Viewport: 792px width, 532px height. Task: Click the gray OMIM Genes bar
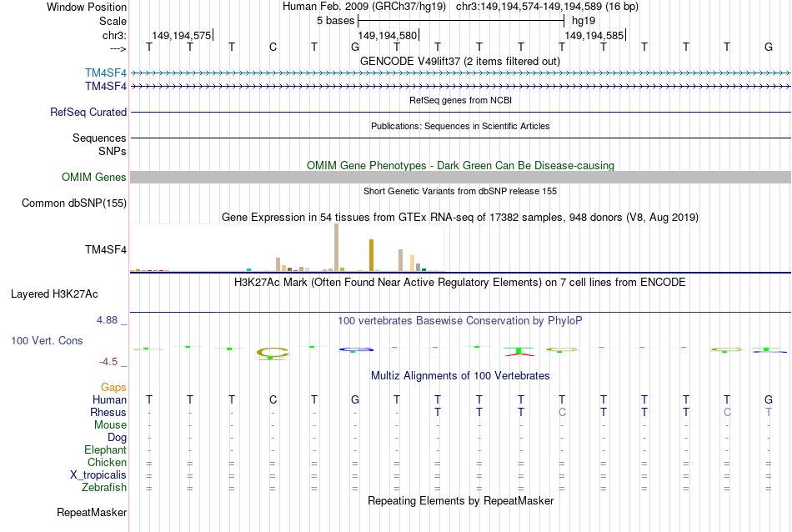click(461, 177)
